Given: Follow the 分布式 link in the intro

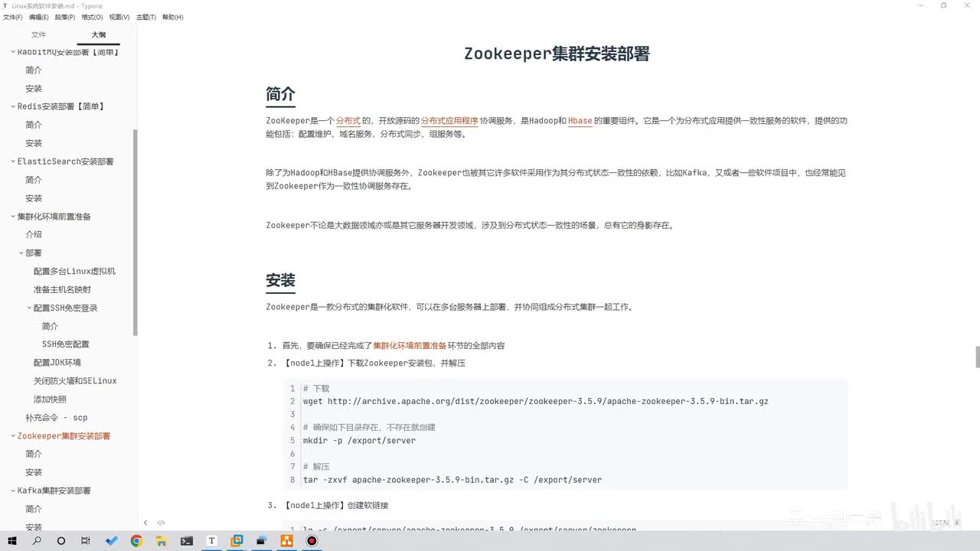Looking at the screenshot, I should (x=348, y=121).
